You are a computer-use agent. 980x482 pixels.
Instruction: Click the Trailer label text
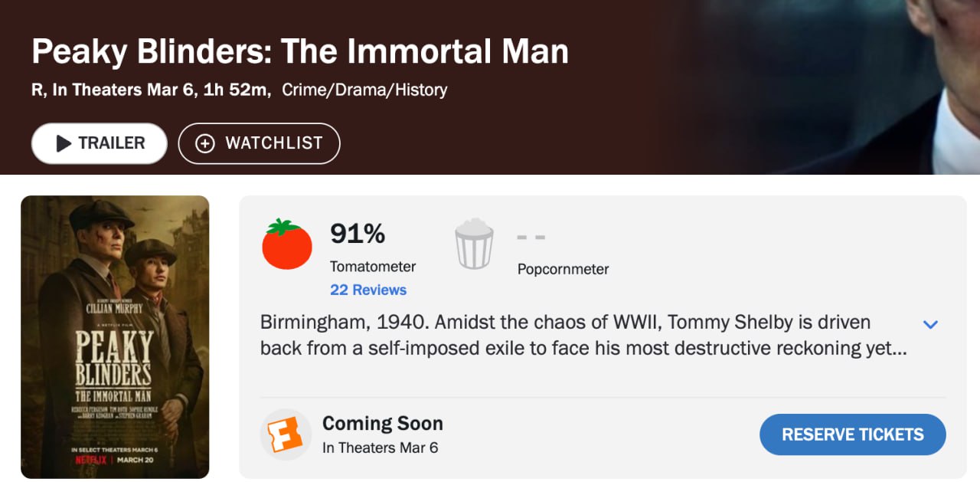coord(112,143)
